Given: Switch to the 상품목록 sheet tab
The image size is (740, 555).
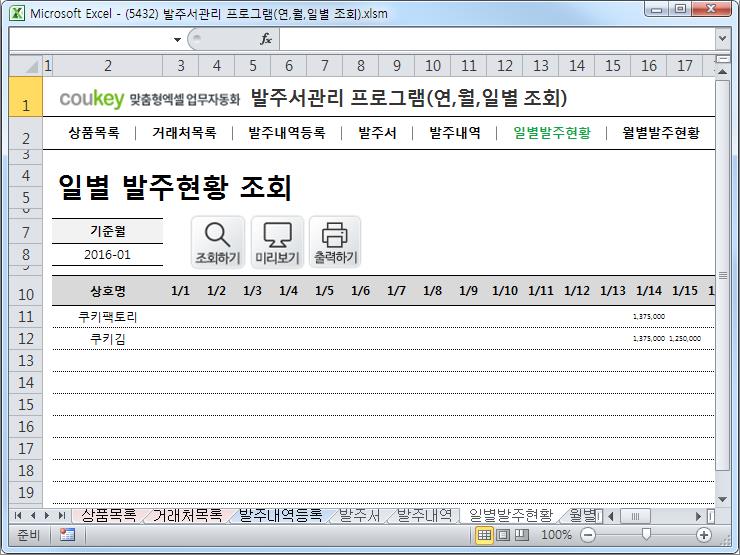Looking at the screenshot, I should (109, 515).
